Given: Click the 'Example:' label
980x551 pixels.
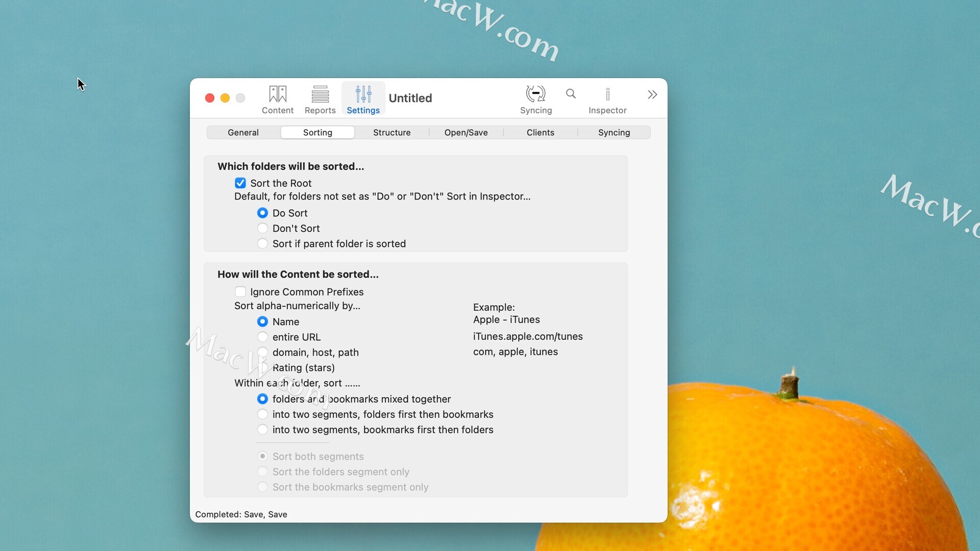Looking at the screenshot, I should pyautogui.click(x=494, y=307).
